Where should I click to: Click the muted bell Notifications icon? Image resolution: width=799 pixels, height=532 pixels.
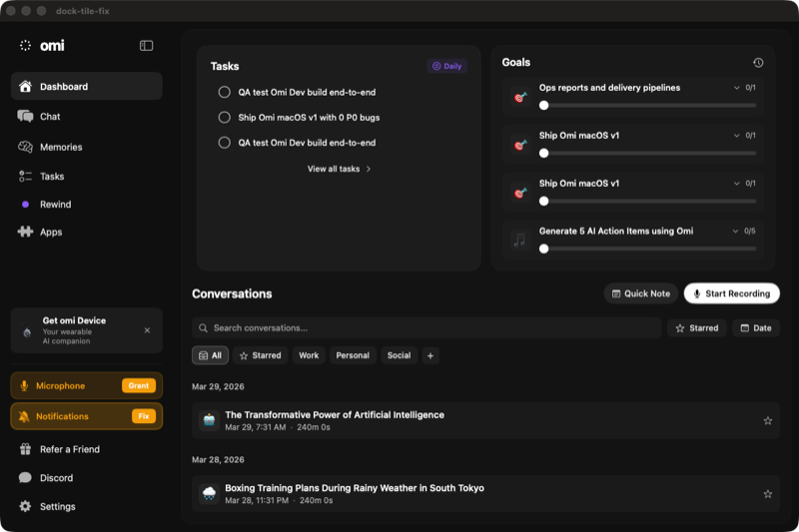[x=24, y=416]
